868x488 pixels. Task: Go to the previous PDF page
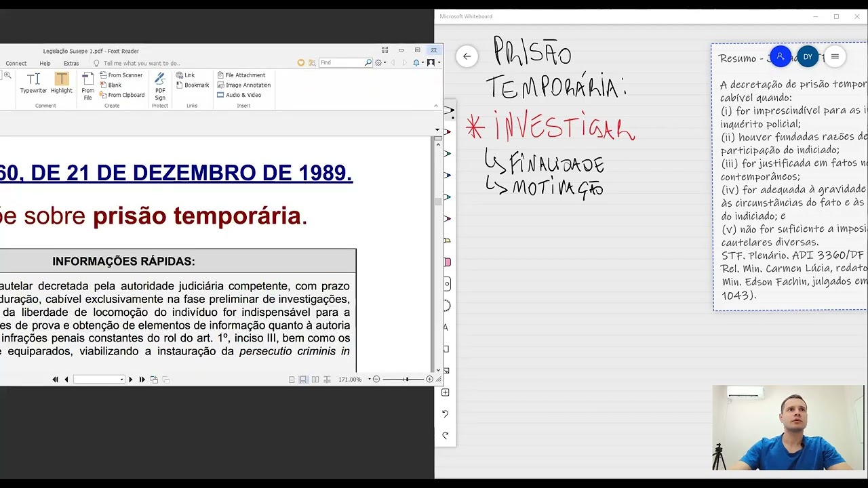(x=66, y=380)
